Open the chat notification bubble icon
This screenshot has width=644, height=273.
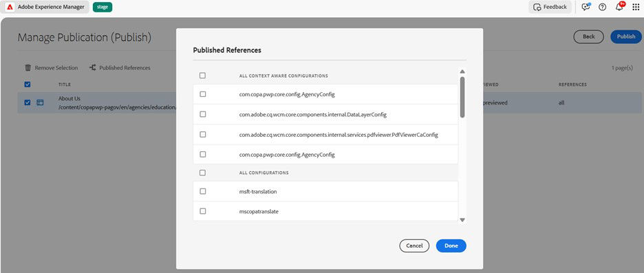coord(586,7)
